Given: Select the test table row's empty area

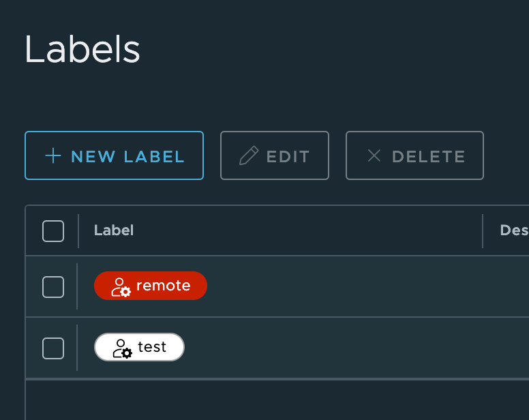Looking at the screenshot, I should pos(341,348).
